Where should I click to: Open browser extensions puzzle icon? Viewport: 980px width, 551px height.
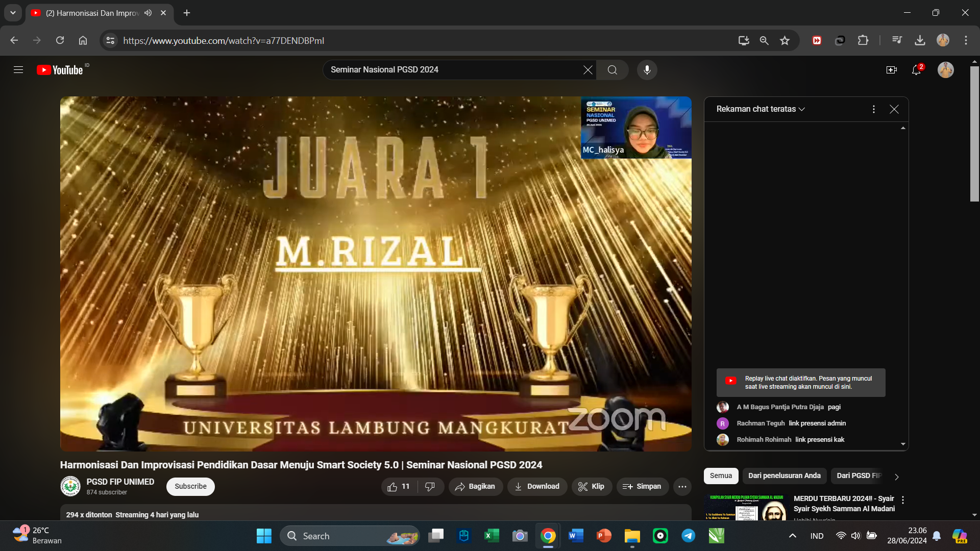click(863, 40)
